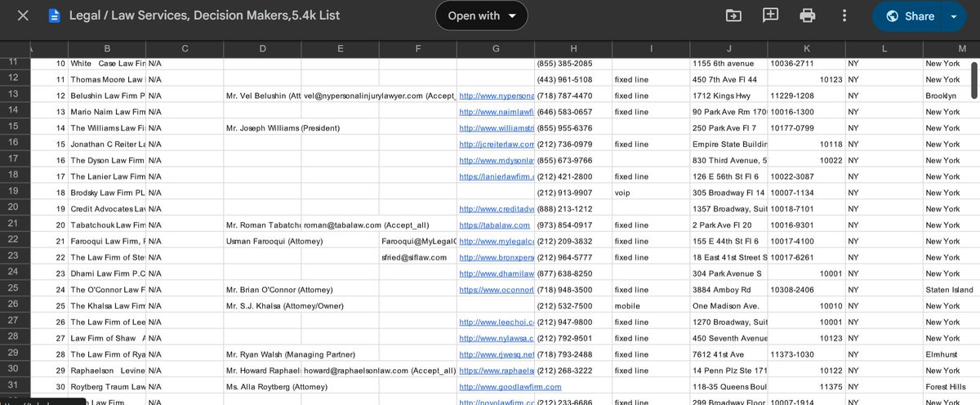Select row 29 header

point(12,354)
